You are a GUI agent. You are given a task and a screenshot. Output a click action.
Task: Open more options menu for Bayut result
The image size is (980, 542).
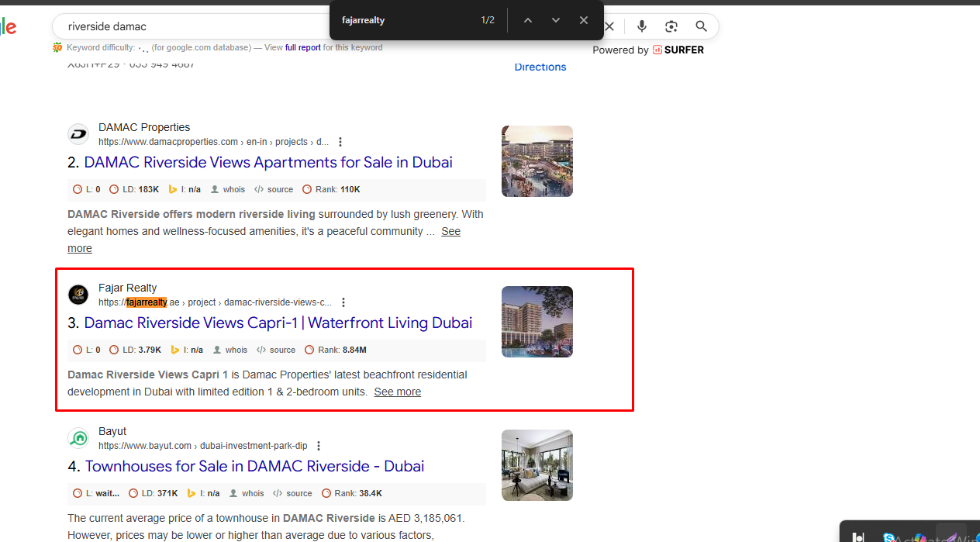point(319,446)
